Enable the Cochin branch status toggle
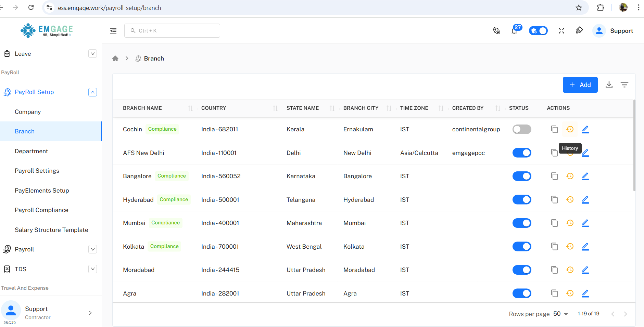Image resolution: width=644 pixels, height=327 pixels. coord(521,129)
